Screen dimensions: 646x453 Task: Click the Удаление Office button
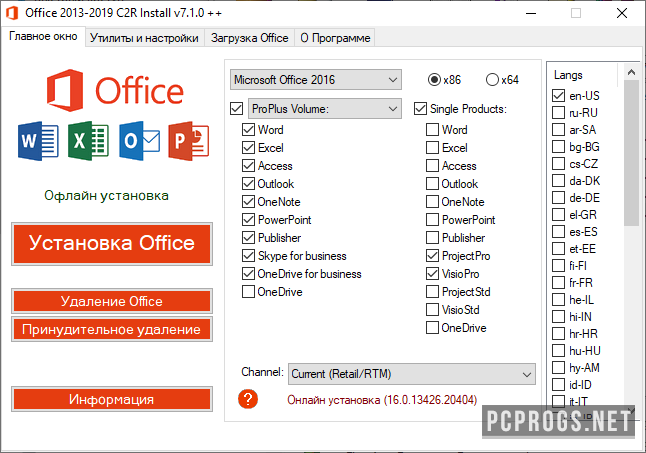[x=112, y=301]
